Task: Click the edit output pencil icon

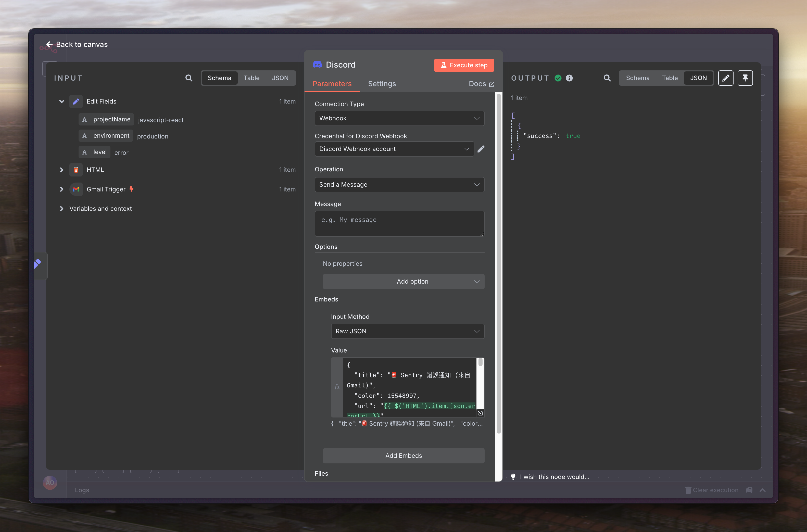Action: point(726,78)
